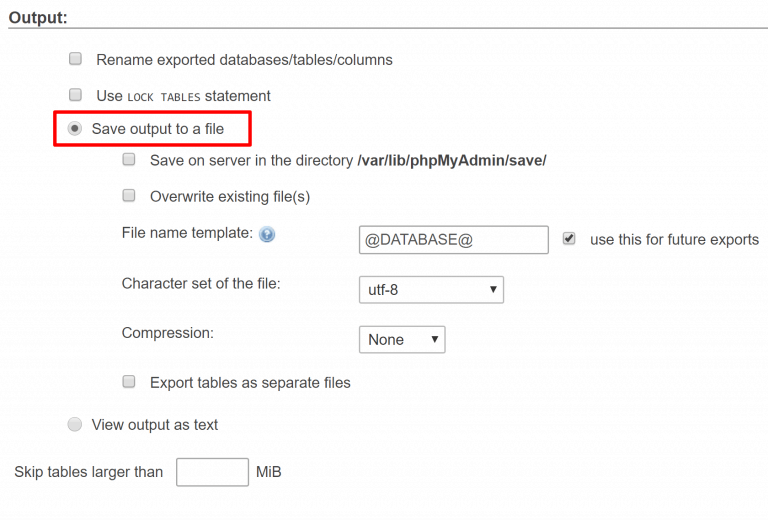Tick the Use LOCK TABLES statement checkbox
Image resolution: width=768 pixels, height=520 pixels.
click(x=75, y=95)
